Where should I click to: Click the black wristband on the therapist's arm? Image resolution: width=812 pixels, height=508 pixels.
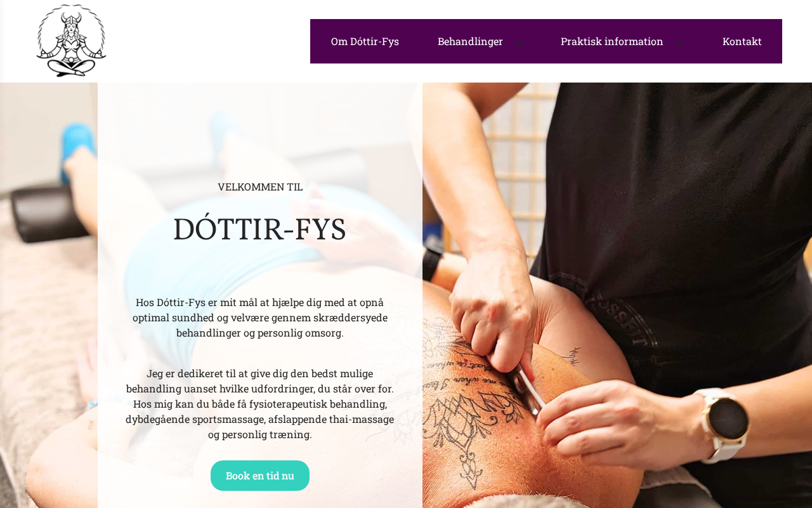[x=432, y=264]
